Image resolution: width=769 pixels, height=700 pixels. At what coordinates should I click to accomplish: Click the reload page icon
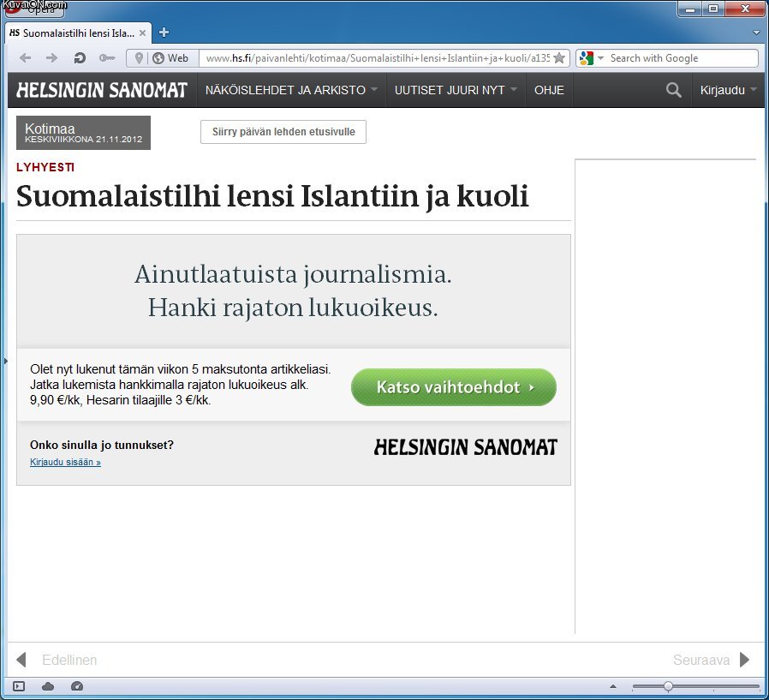coord(80,58)
